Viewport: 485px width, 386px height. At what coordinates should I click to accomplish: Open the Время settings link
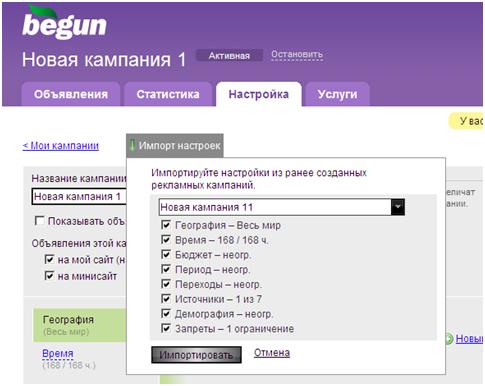tap(58, 353)
